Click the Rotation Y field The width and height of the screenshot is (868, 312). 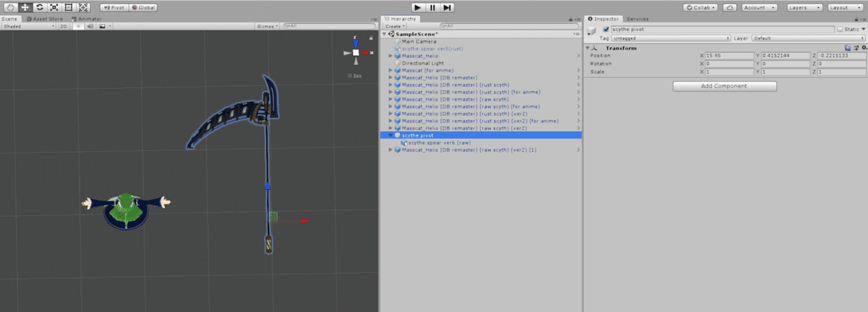(x=786, y=64)
